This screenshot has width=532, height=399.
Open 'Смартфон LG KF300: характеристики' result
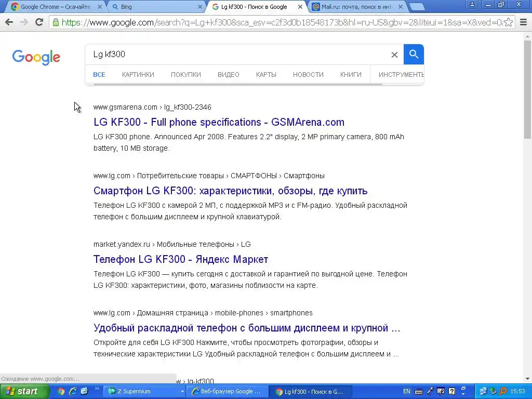230,191
